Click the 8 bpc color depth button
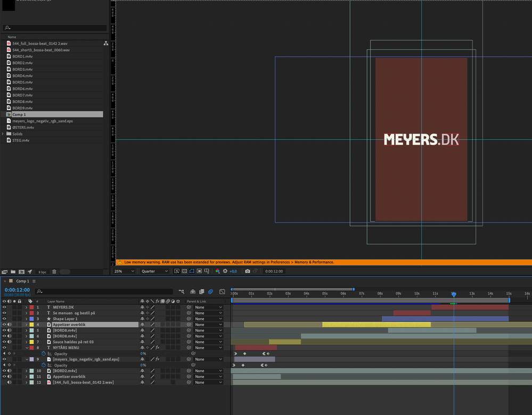The image size is (532, 415). pos(43,272)
